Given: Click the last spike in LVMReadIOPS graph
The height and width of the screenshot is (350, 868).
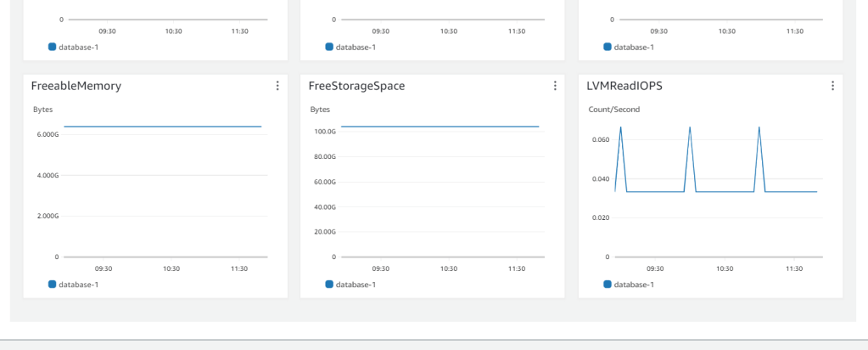Looking at the screenshot, I should click(759, 128).
